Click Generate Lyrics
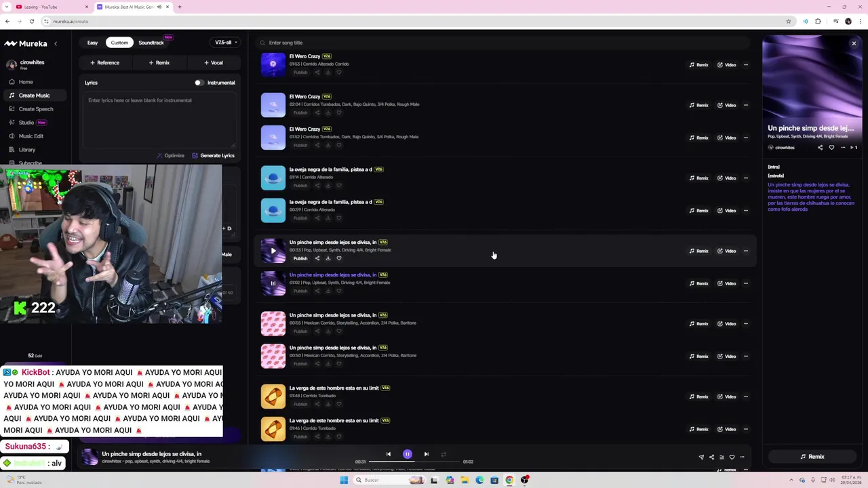This screenshot has width=868, height=488. pos(213,156)
